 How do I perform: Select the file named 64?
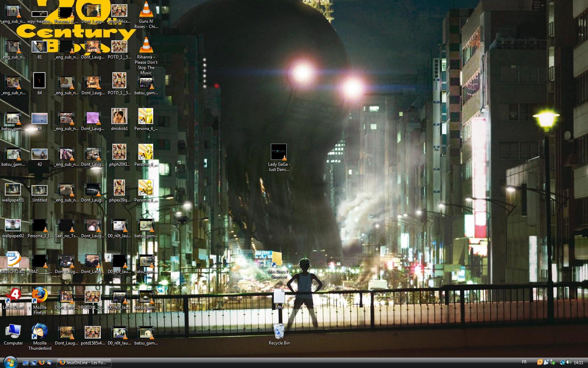coord(40,84)
